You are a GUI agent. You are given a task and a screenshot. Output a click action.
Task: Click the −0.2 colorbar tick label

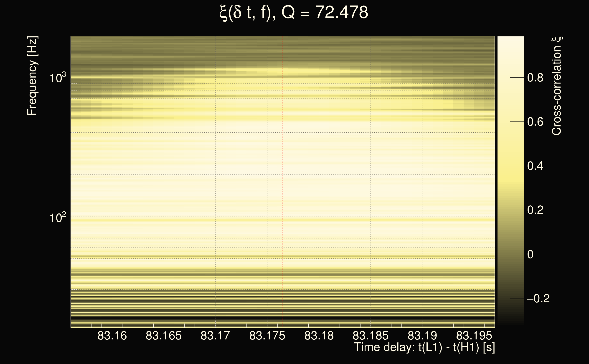tap(538, 298)
